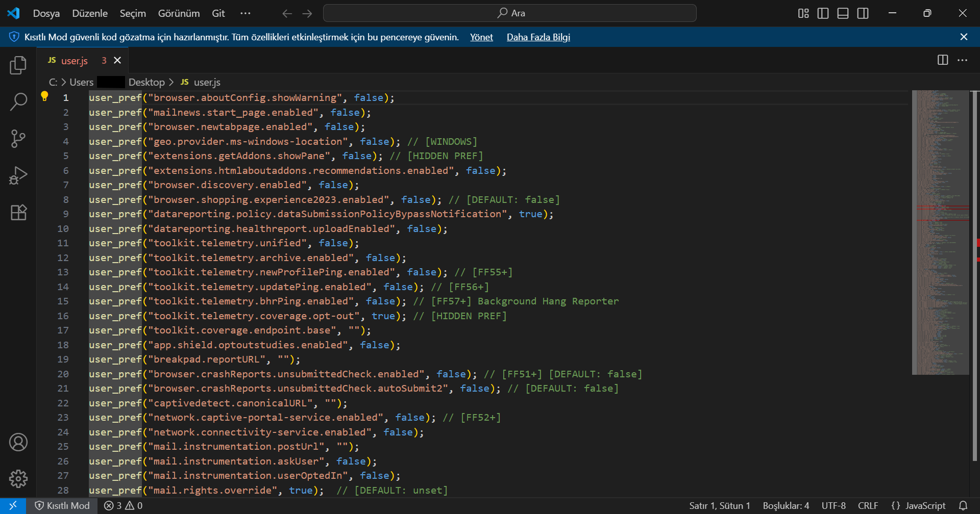The height and width of the screenshot is (514, 980).
Task: Open the Düzenle menu
Action: point(90,13)
